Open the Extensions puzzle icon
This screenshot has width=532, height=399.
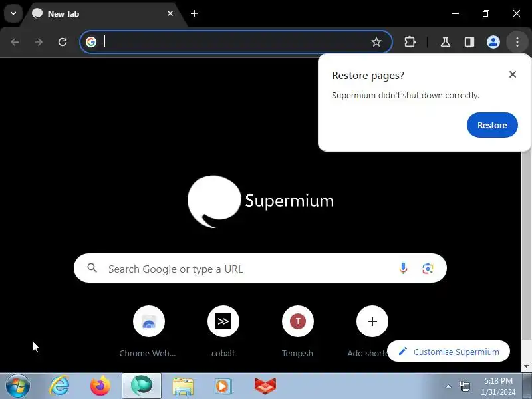tap(410, 42)
